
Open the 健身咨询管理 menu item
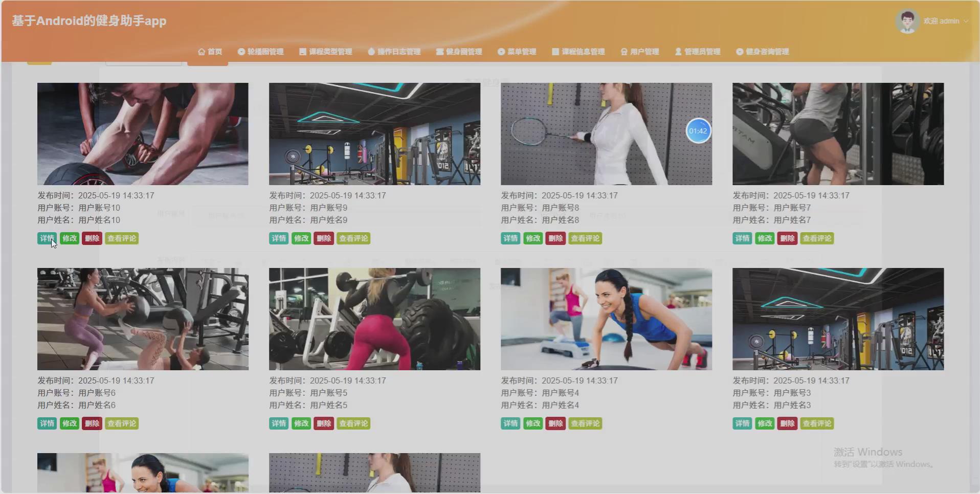(x=763, y=51)
